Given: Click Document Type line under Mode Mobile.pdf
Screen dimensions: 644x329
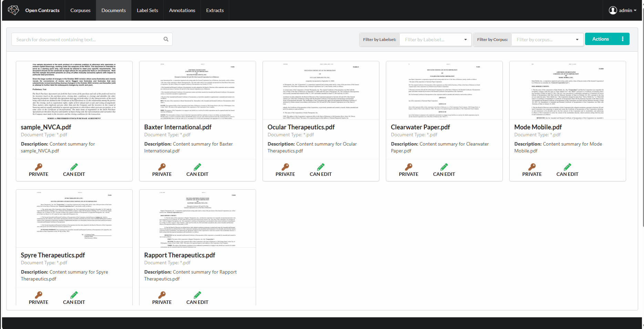Looking at the screenshot, I should point(537,135).
